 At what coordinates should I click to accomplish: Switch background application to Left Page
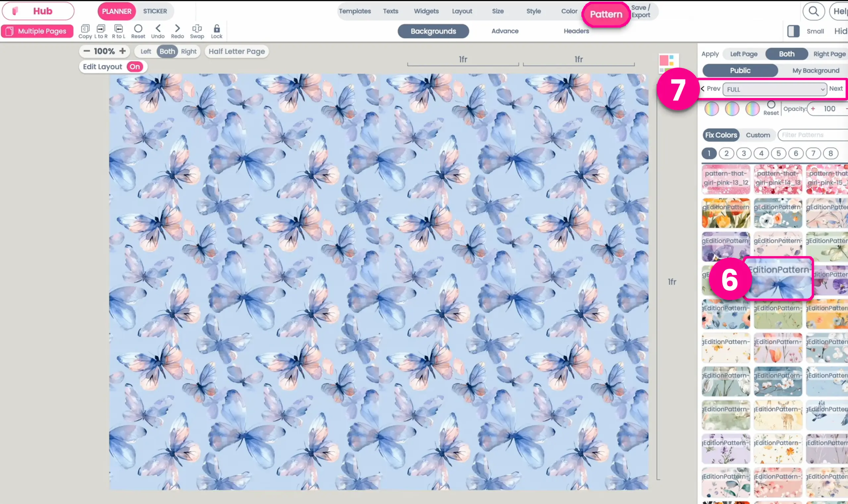click(x=743, y=54)
